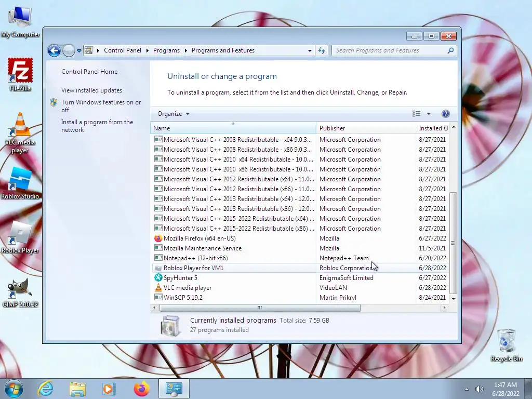Open Windows Media Player from taskbar
This screenshot has width=532, height=399.
pos(109,389)
